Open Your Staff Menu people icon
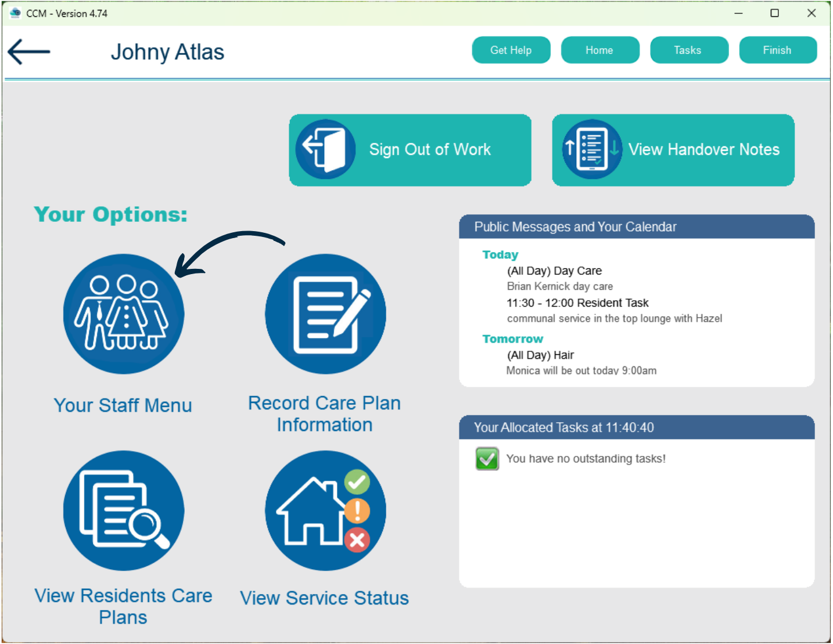Viewport: 833px width, 644px height. (x=124, y=314)
